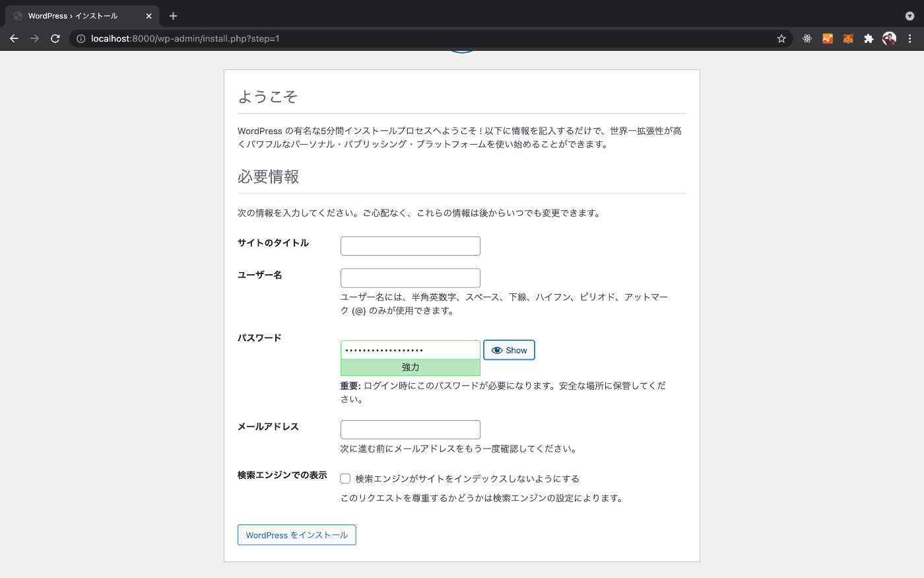The height and width of the screenshot is (578, 924).
Task: Click the forward navigation arrow
Action: click(34, 38)
